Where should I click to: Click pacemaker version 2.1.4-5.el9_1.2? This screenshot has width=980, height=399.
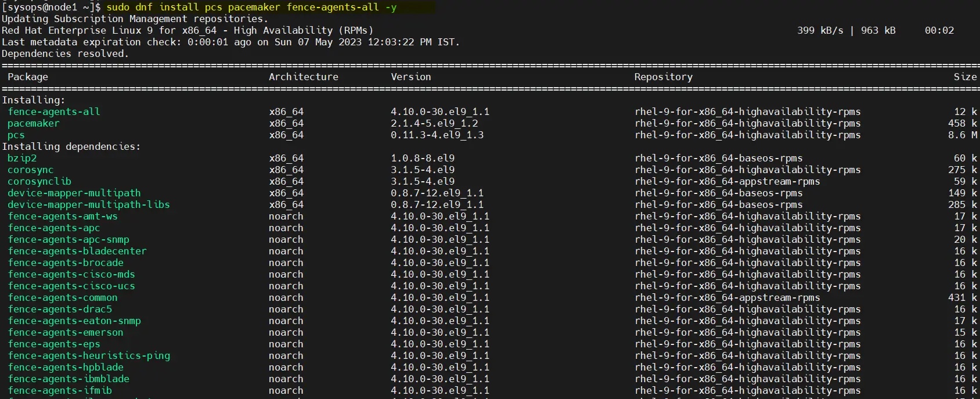click(x=434, y=123)
